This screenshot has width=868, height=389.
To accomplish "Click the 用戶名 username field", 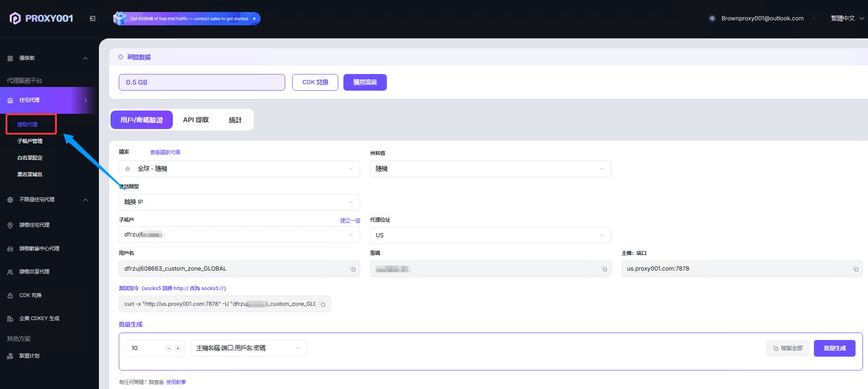I will [x=239, y=269].
